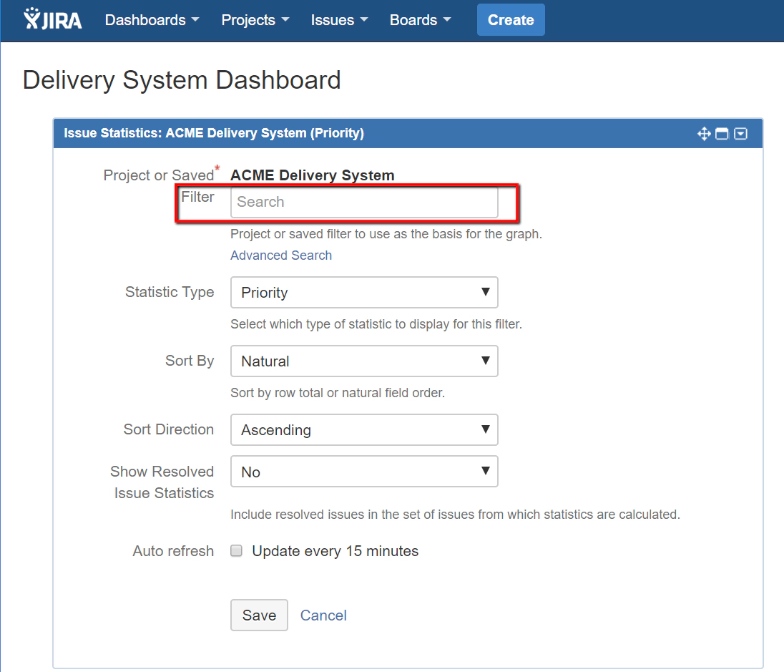The width and height of the screenshot is (784, 672).
Task: Click the Issue Statistics gadget title
Action: (214, 133)
